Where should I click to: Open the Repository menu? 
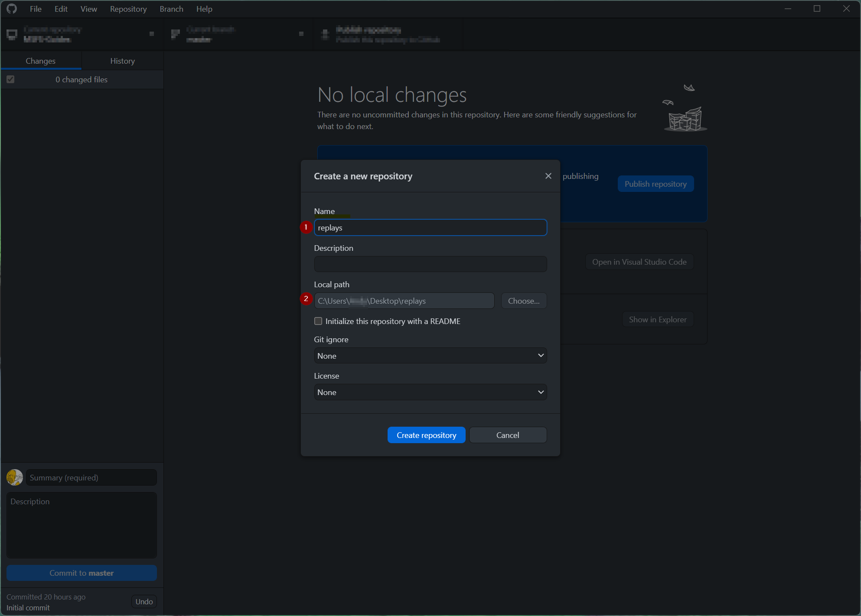point(128,9)
